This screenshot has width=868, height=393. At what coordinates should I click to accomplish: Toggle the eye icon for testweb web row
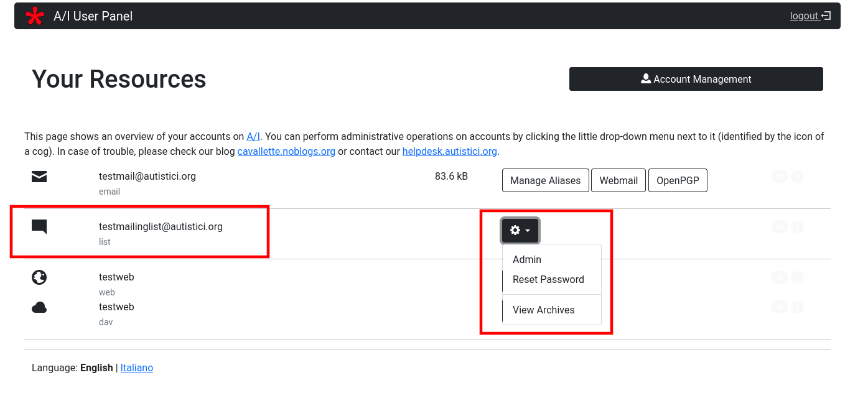pyautogui.click(x=779, y=277)
